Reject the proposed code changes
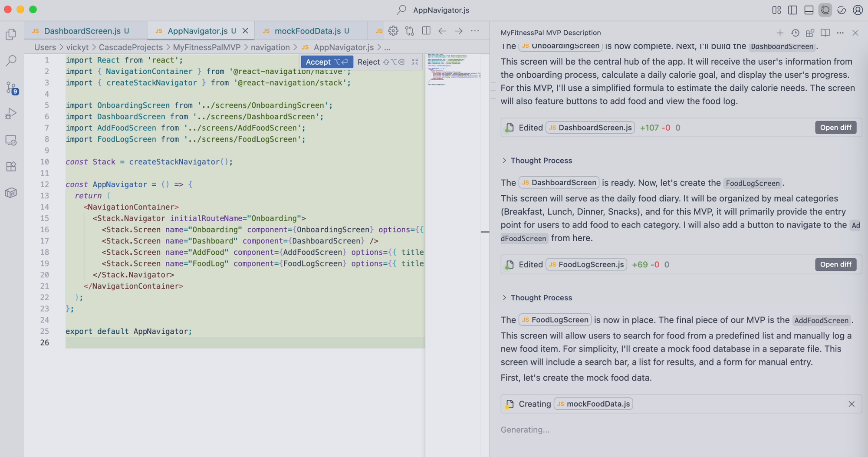The image size is (868, 457). coord(381,62)
